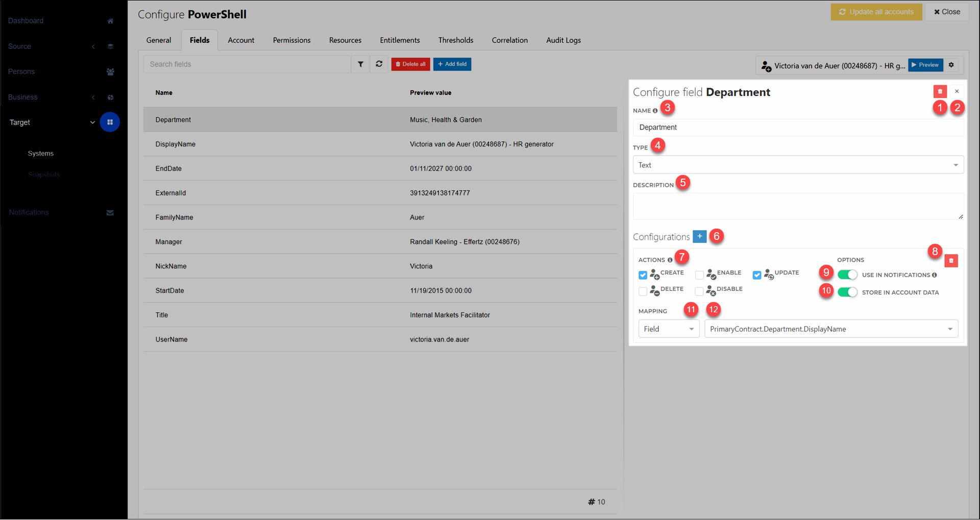Viewport: 980px width, 520px height.
Task: Open the Type dropdown showing Text
Action: [x=798, y=165]
